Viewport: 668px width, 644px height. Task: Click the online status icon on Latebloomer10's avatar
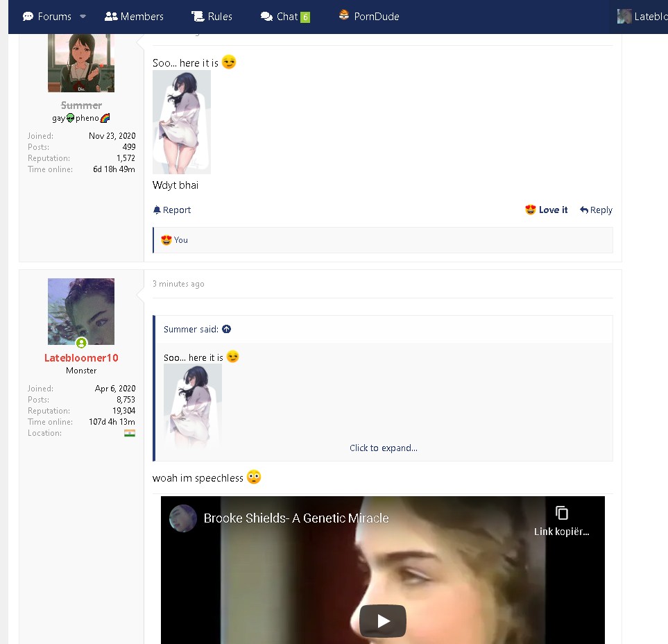pos(81,343)
